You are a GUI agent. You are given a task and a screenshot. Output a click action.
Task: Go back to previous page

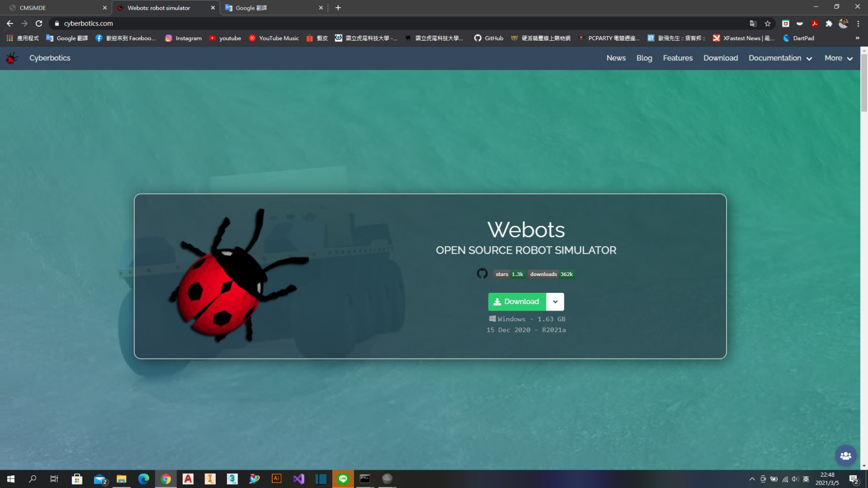(x=10, y=23)
